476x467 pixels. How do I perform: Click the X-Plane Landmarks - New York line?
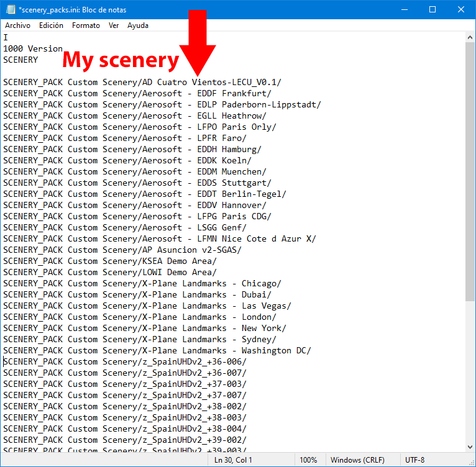(x=145, y=329)
